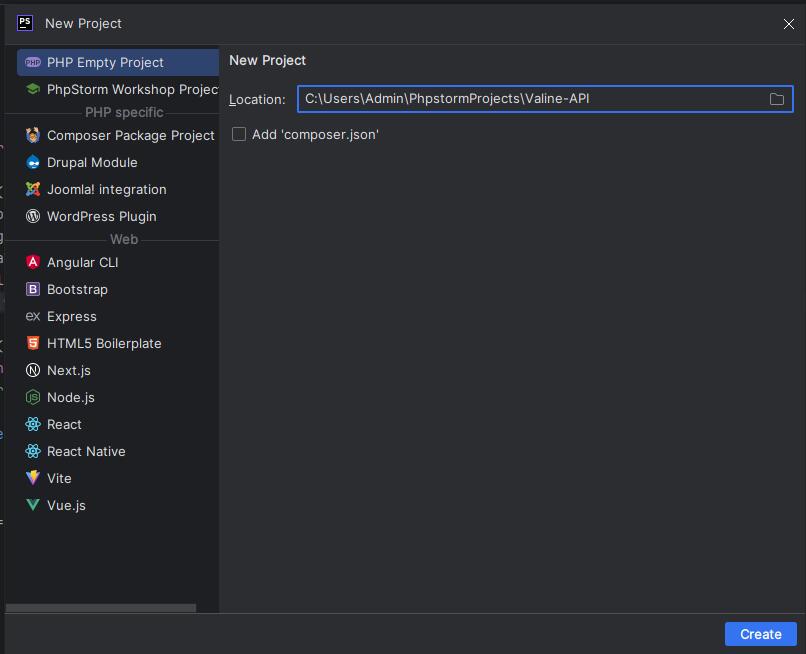
Task: Click the React Native atom icon
Action: [33, 451]
